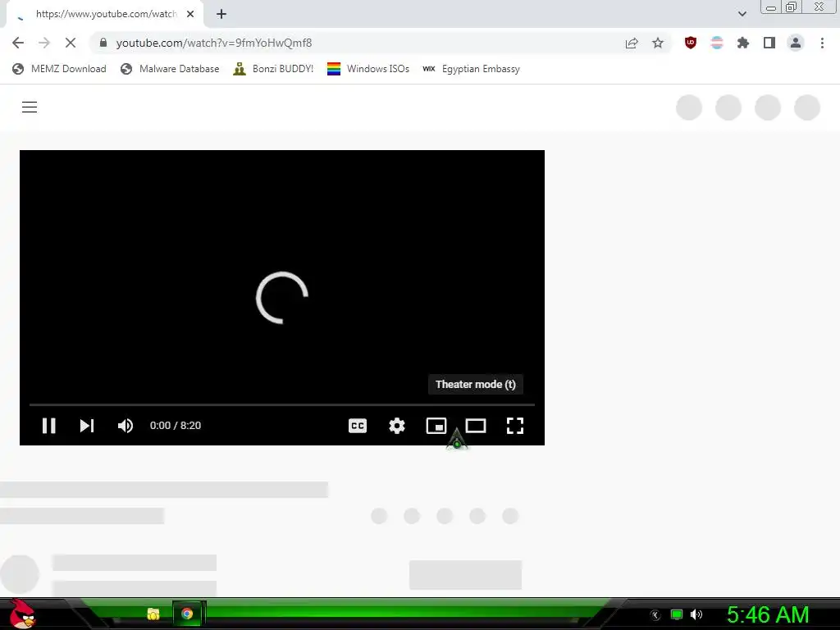Screen dimensions: 840x630
Task: Open the Windows ISOs bookmark
Action: coord(368,69)
